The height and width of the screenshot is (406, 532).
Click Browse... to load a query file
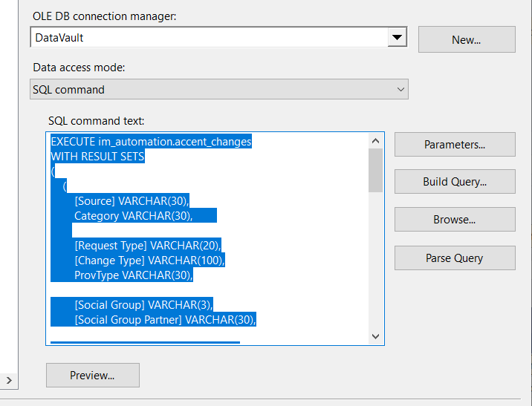[x=455, y=220]
